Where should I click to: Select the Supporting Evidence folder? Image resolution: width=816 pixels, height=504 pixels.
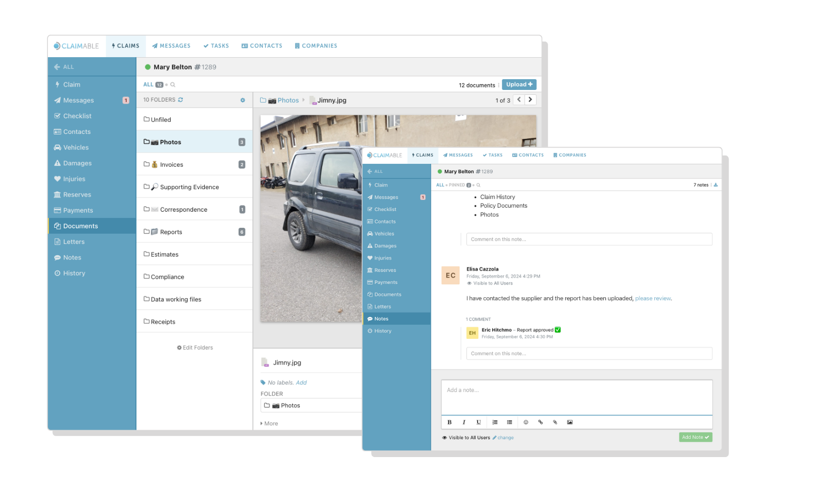click(x=195, y=187)
